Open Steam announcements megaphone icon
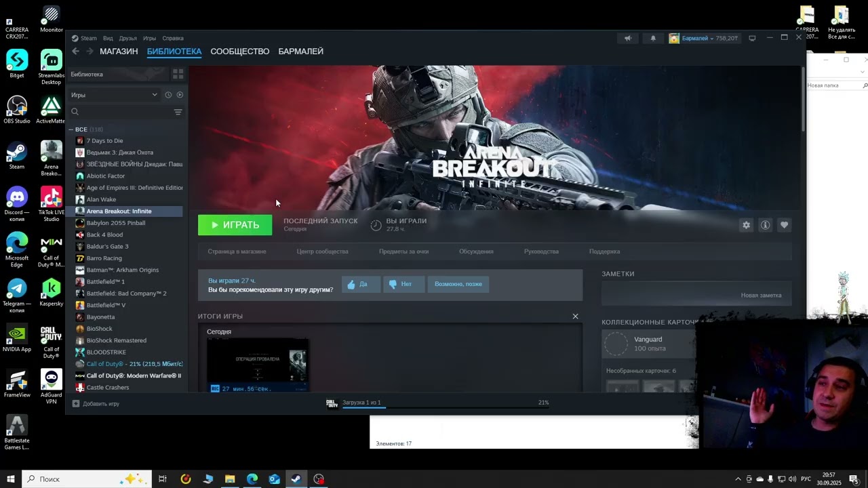 coord(628,39)
